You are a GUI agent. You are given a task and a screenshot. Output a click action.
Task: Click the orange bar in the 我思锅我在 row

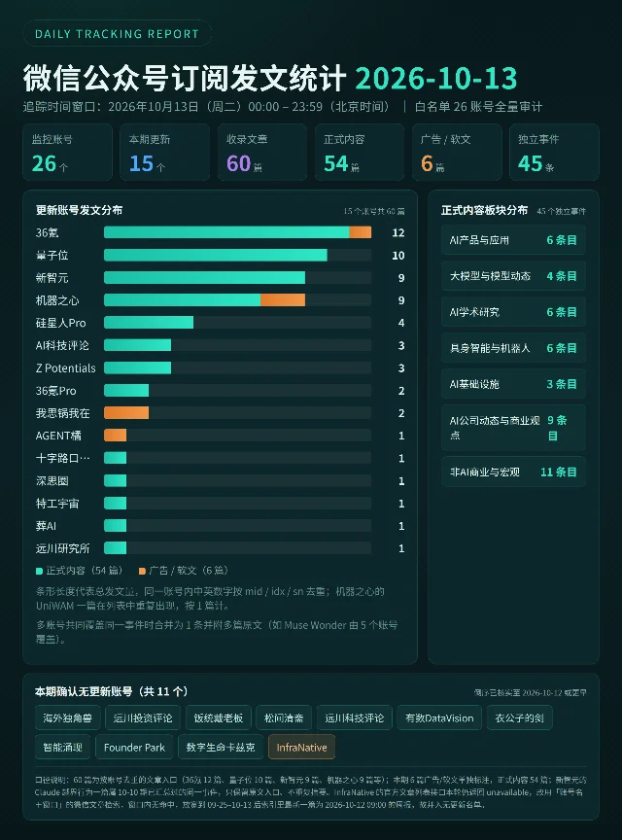click(126, 412)
